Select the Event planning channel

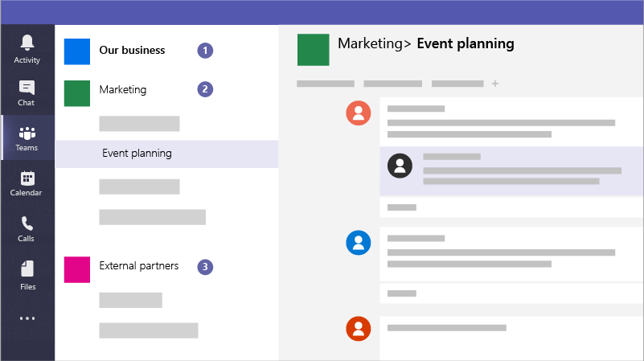coord(137,154)
